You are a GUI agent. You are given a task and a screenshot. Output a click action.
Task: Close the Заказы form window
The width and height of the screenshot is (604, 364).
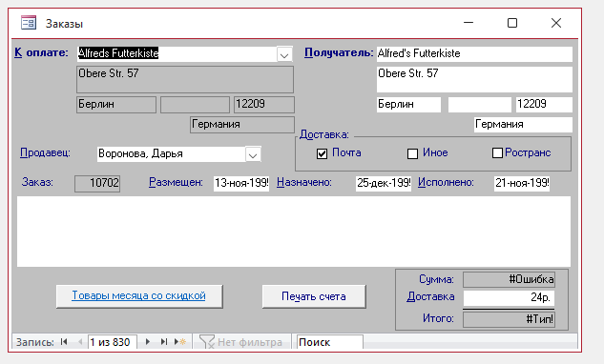556,23
